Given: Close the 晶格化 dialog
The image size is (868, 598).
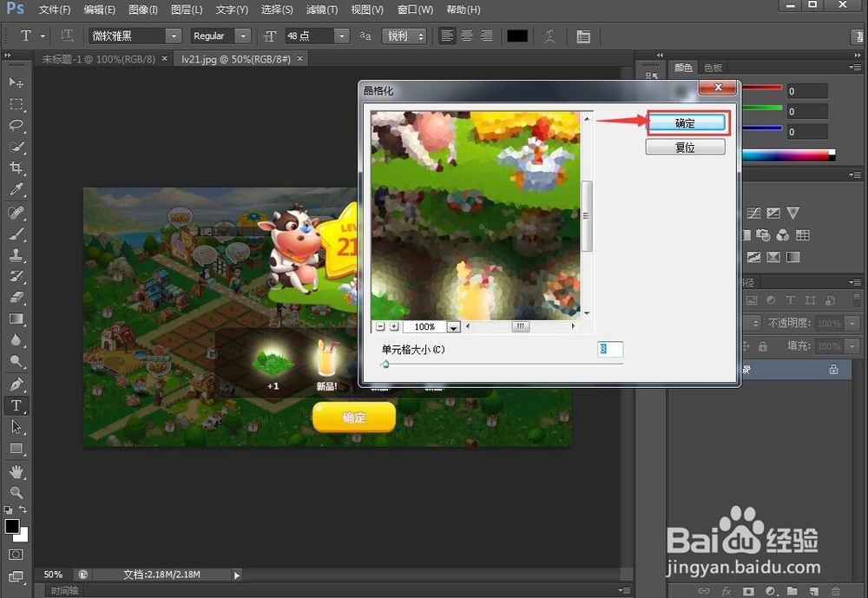Looking at the screenshot, I should (718, 87).
